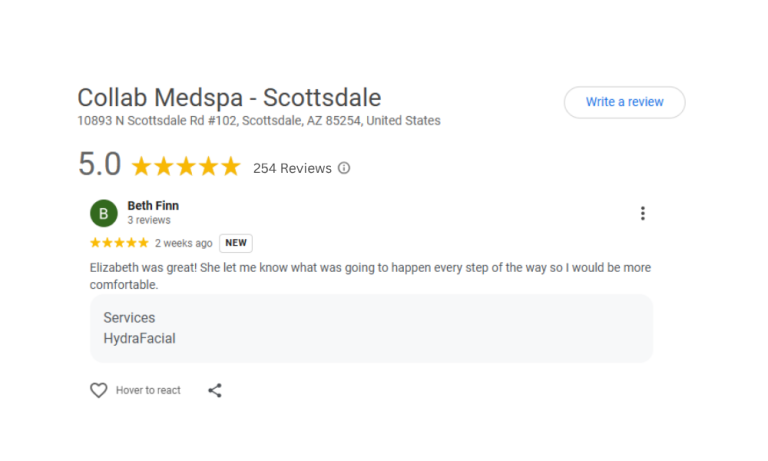Click the share icon below the review

[215, 390]
